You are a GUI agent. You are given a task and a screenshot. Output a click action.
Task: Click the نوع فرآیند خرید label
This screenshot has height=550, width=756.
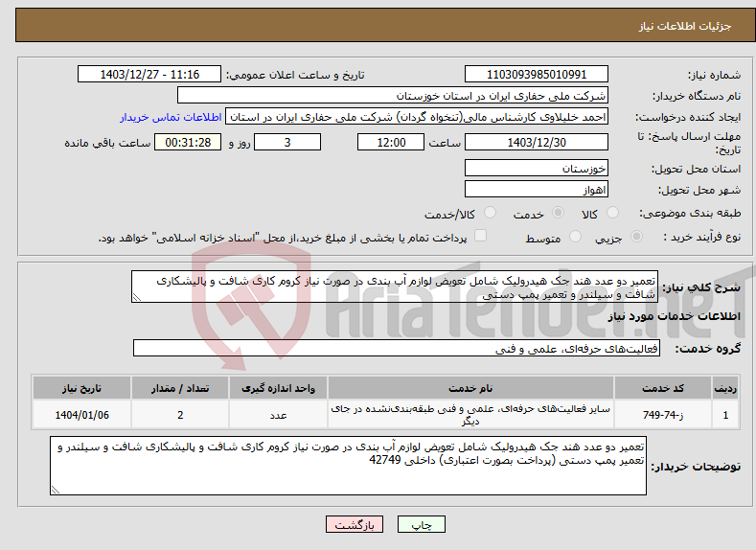(x=702, y=237)
